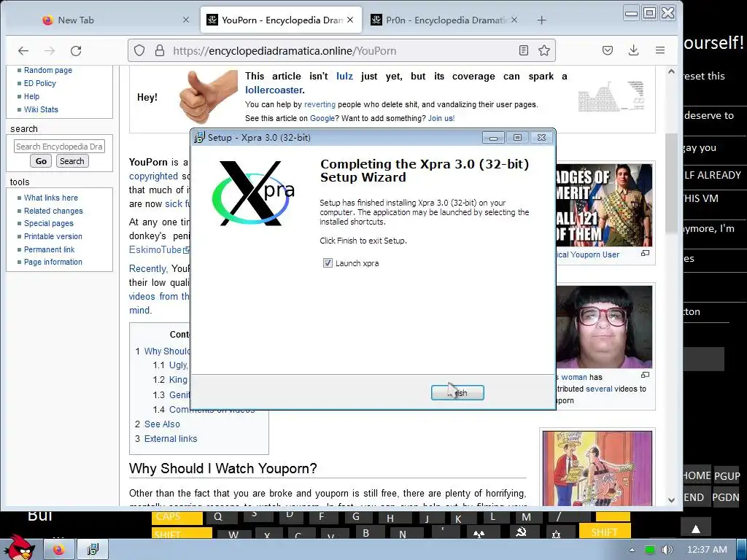747x560 pixels.
Task: Click the Setup window title bar icon
Action: point(199,138)
